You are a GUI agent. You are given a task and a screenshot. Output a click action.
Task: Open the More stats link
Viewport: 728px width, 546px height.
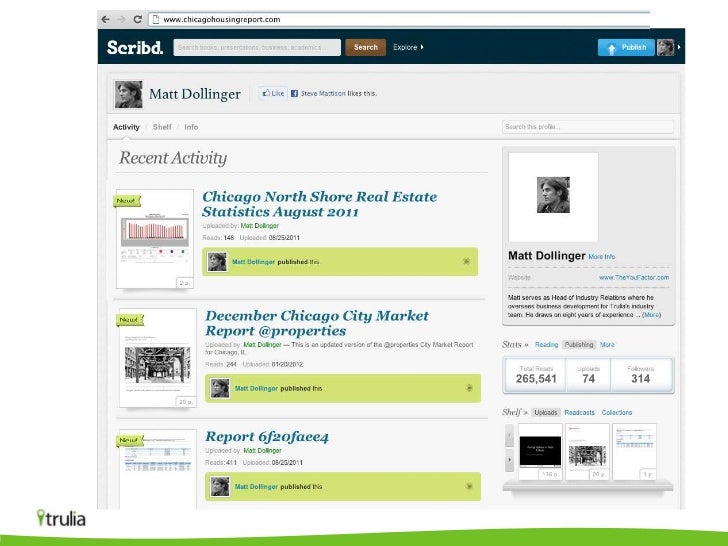[607, 344]
